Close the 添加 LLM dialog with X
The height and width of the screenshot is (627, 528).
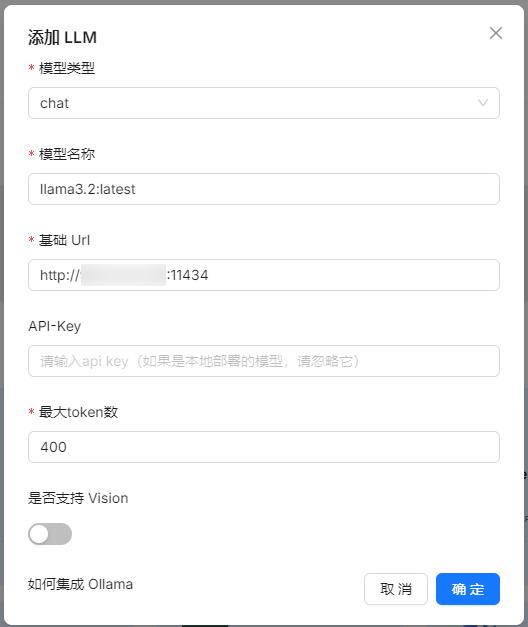pyautogui.click(x=496, y=33)
